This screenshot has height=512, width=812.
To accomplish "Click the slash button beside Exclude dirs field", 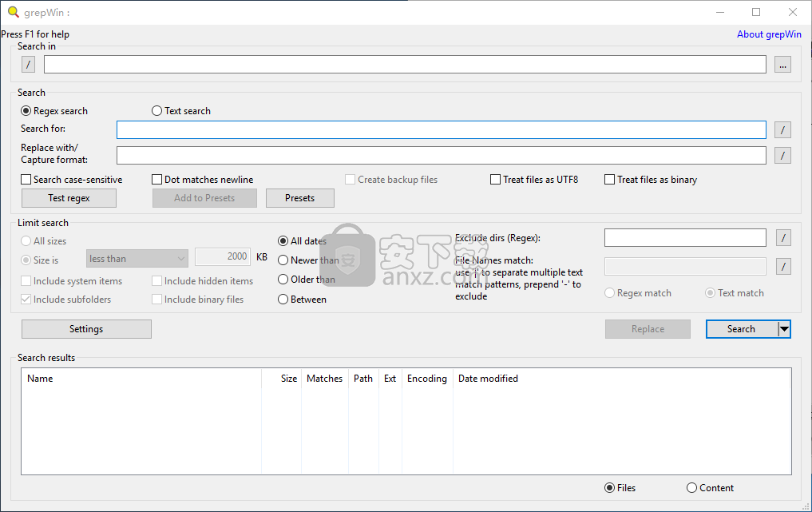I will coord(783,238).
